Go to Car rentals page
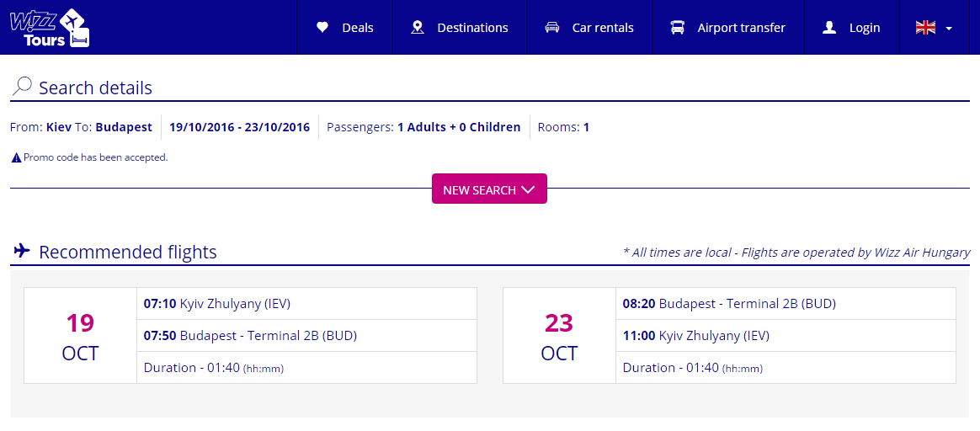 pos(589,28)
